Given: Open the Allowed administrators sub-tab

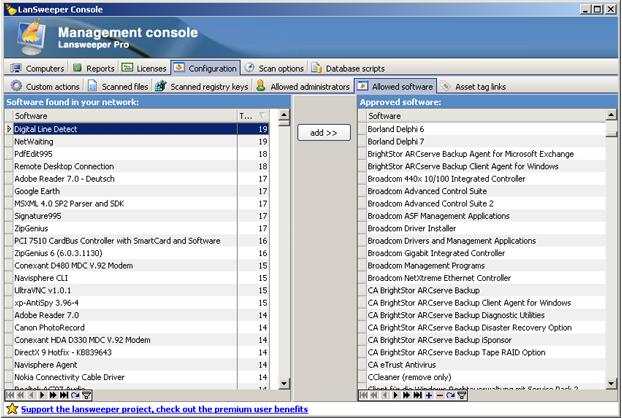Looking at the screenshot, I should [303, 86].
